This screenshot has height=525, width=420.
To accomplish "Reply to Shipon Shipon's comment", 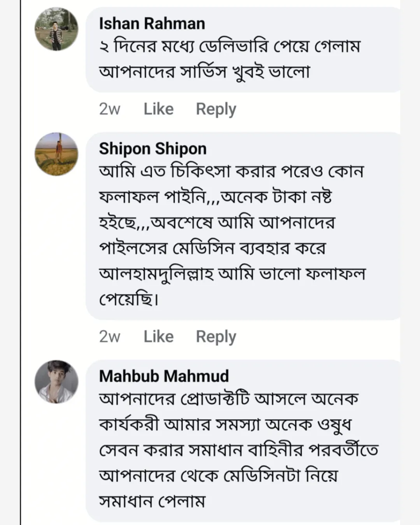I will point(216,337).
